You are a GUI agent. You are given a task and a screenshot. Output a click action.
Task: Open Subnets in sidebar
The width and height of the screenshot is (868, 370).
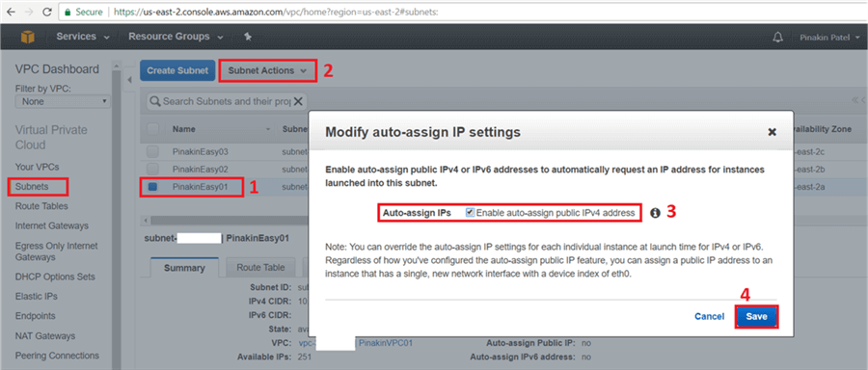pos(32,186)
